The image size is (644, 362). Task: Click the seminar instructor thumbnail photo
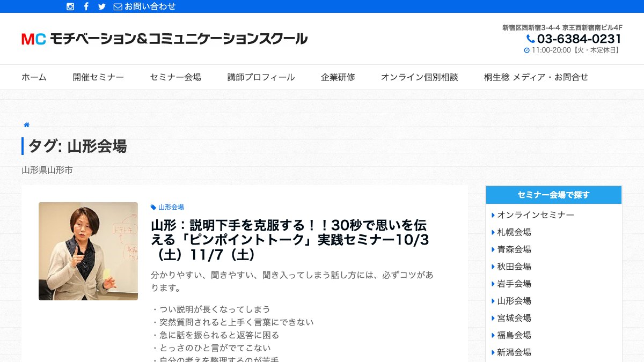(x=88, y=251)
